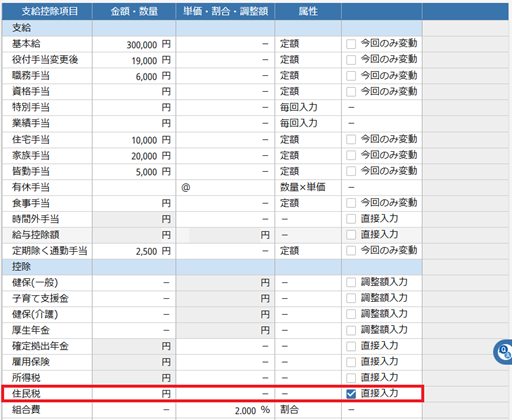The image size is (512, 420).
Task: Select the 健保(一般) item label
Action: [x=35, y=283]
